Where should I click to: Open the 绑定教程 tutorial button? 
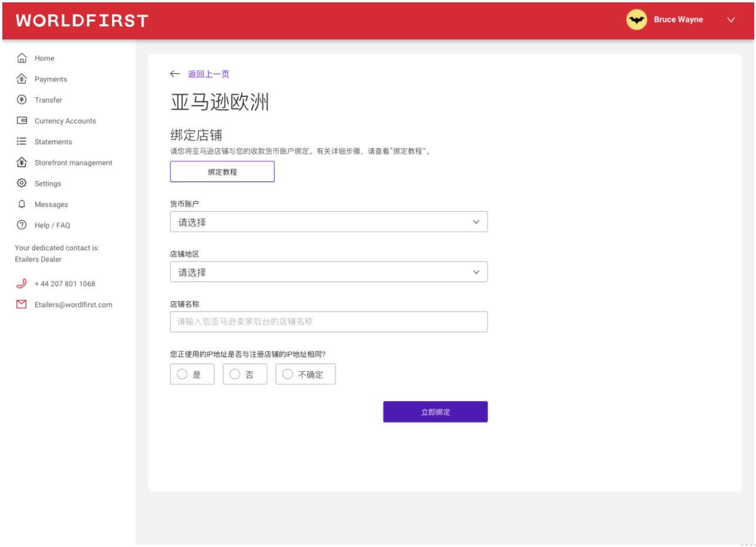[x=222, y=172]
